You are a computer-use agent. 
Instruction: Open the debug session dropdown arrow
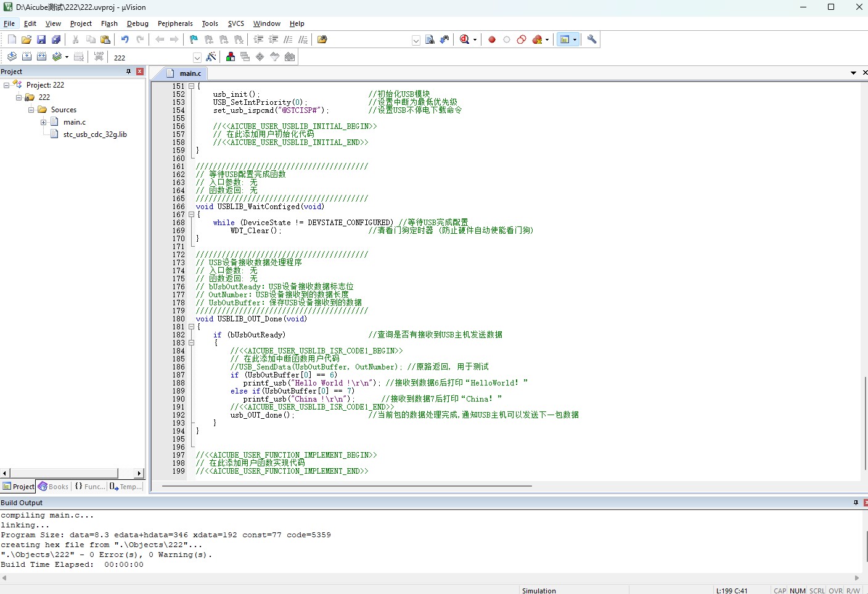coord(475,39)
